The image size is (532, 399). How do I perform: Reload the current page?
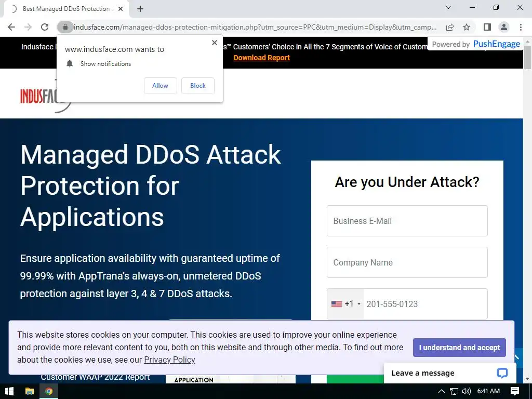[45, 27]
